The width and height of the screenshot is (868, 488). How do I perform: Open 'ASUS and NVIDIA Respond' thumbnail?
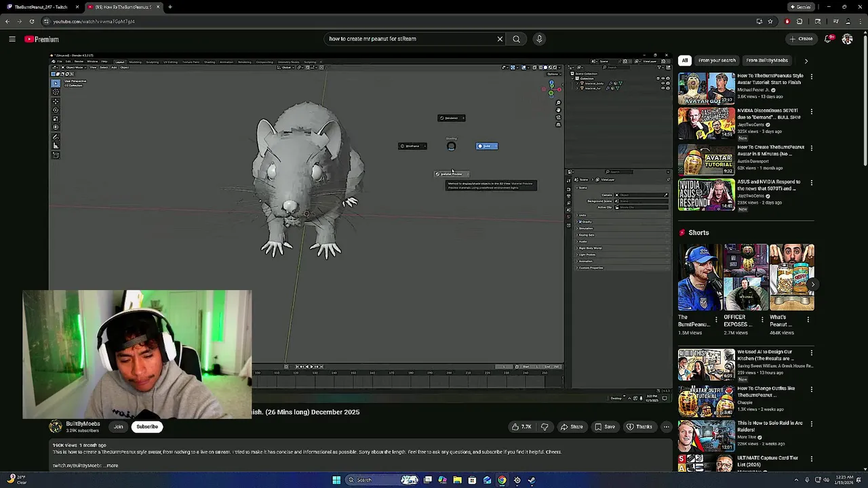pyautogui.click(x=707, y=195)
